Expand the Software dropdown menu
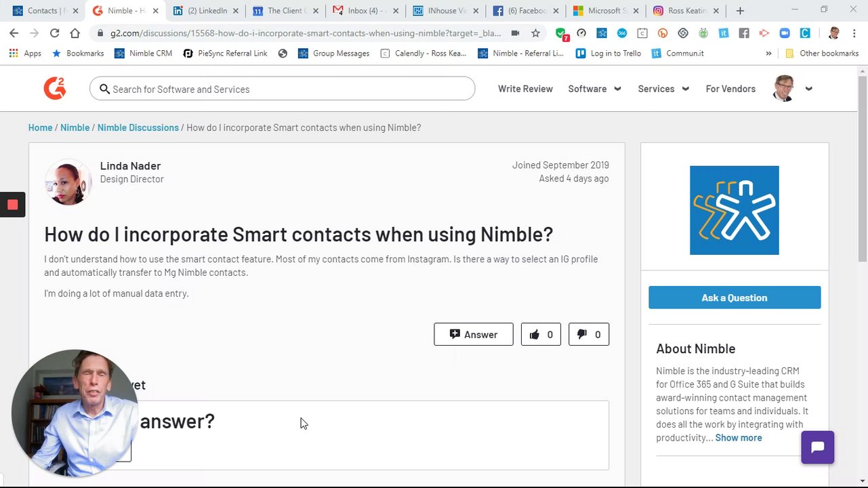The height and width of the screenshot is (488, 868). (594, 89)
